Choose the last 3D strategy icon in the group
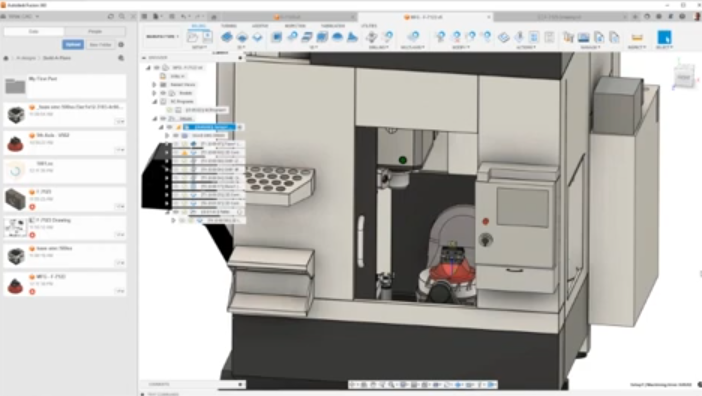Image resolution: width=702 pixels, height=396 pixels. (x=352, y=37)
